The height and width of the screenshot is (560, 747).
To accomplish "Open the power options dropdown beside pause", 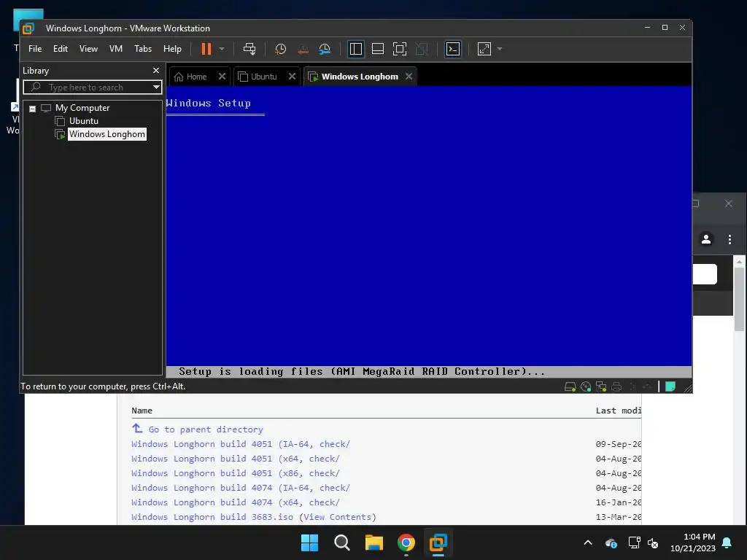I will (222, 49).
